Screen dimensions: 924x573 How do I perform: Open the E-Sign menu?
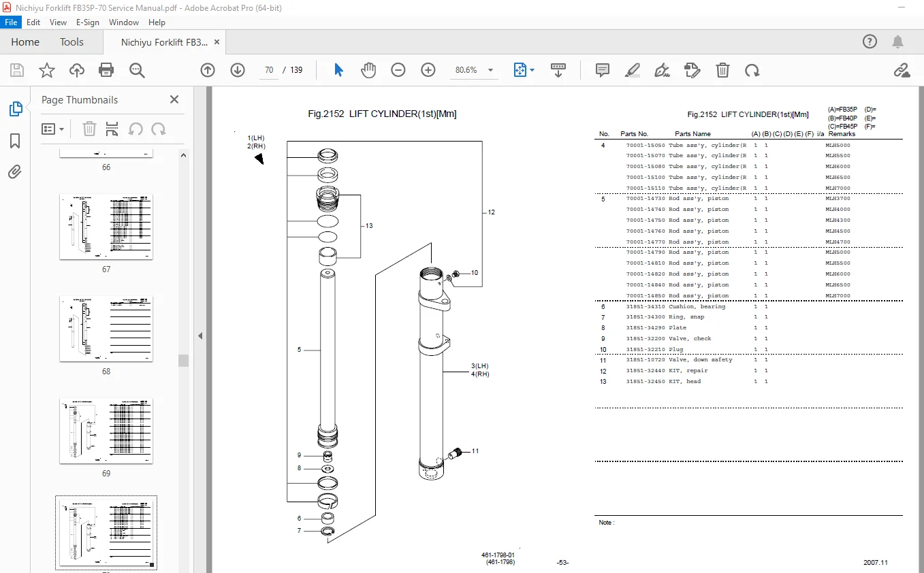(88, 22)
